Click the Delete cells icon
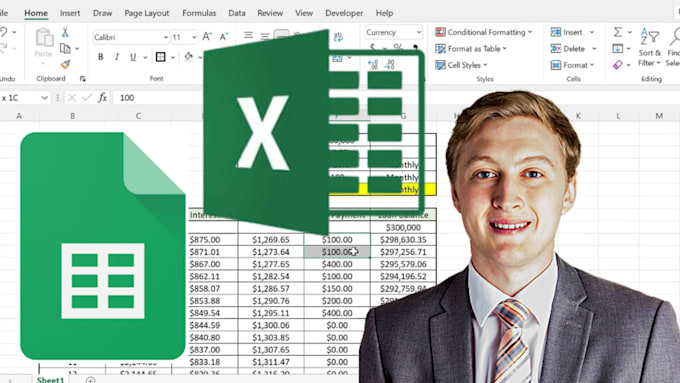Viewport: 680px width, 383px height. [x=556, y=49]
